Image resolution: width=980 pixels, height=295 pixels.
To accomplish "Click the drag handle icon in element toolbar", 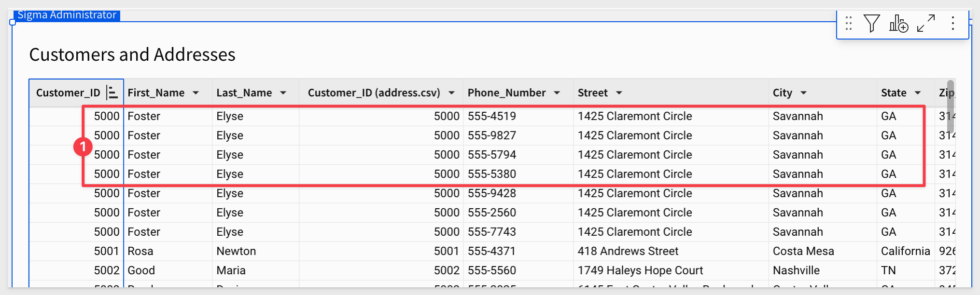I will tap(849, 23).
